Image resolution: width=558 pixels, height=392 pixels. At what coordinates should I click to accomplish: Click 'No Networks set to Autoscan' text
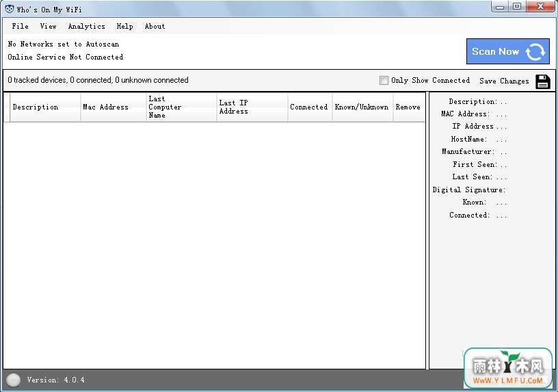[x=64, y=44]
